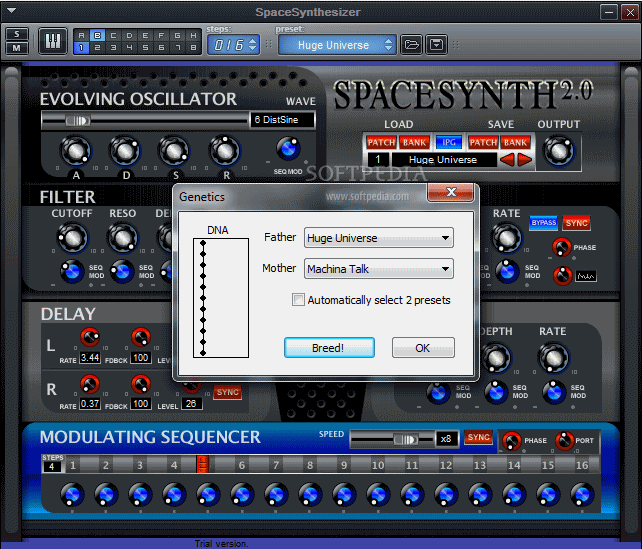Adjust the oscillator SEQ MOD blue knob
The image size is (642, 549).
(288, 149)
